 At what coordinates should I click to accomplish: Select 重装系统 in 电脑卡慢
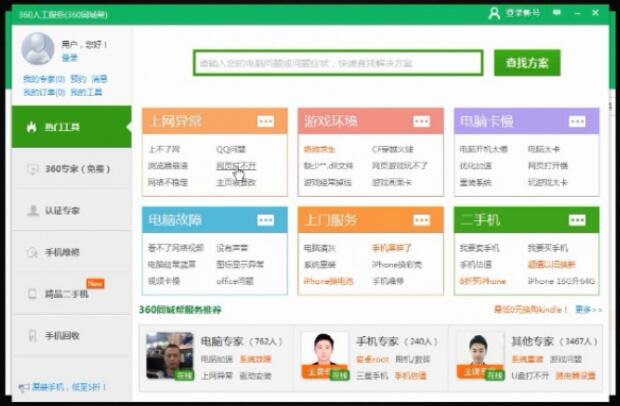475,182
